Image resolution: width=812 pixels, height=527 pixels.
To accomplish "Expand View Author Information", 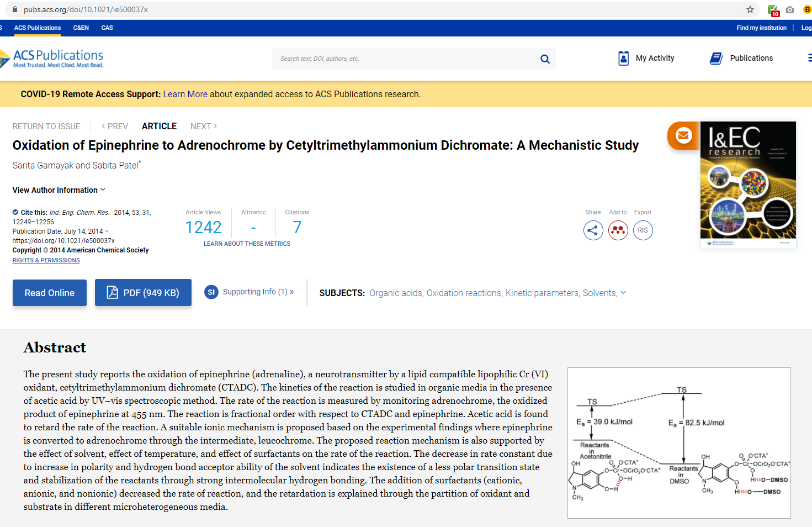I will [59, 190].
